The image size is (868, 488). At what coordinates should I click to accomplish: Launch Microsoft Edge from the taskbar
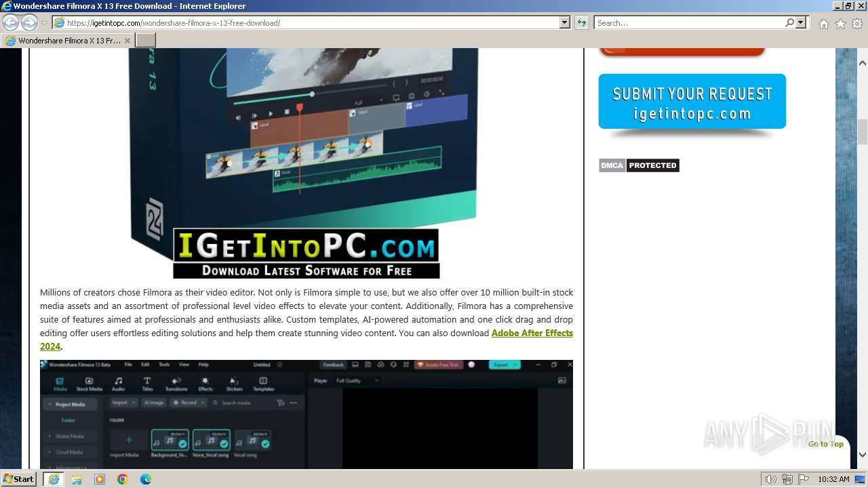tap(146, 479)
